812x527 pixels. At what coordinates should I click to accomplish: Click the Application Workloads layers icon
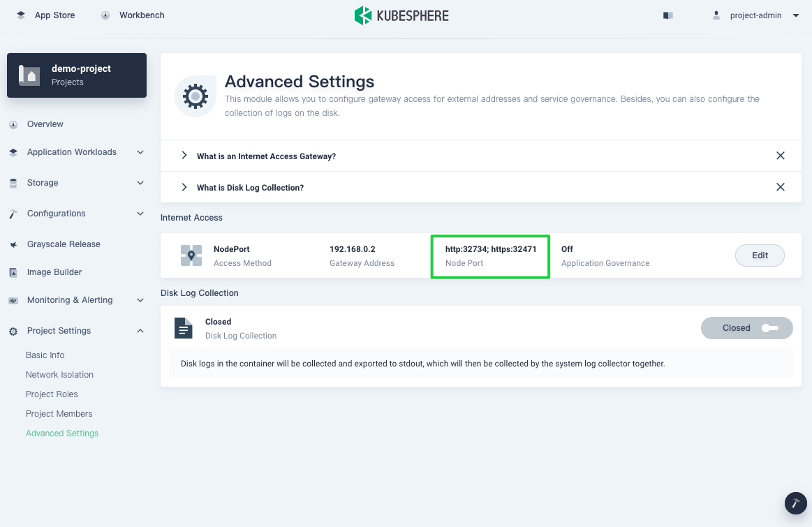(x=13, y=152)
